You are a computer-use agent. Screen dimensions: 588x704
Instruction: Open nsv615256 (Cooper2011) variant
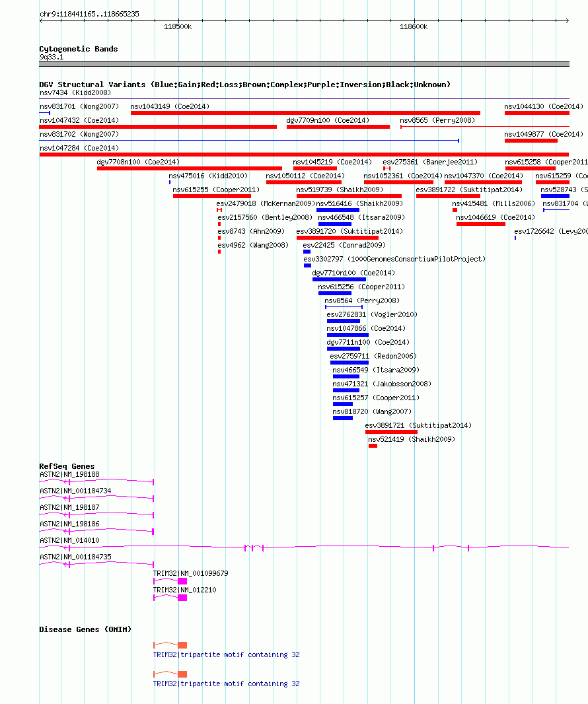361,287
